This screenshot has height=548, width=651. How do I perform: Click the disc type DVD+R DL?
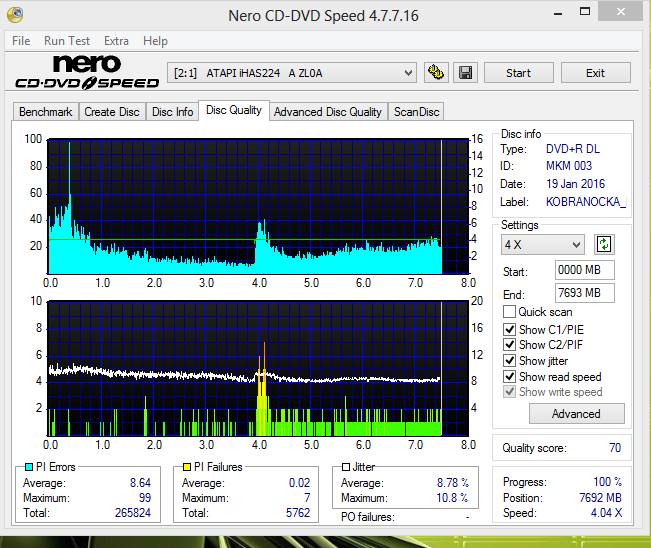coord(573,149)
